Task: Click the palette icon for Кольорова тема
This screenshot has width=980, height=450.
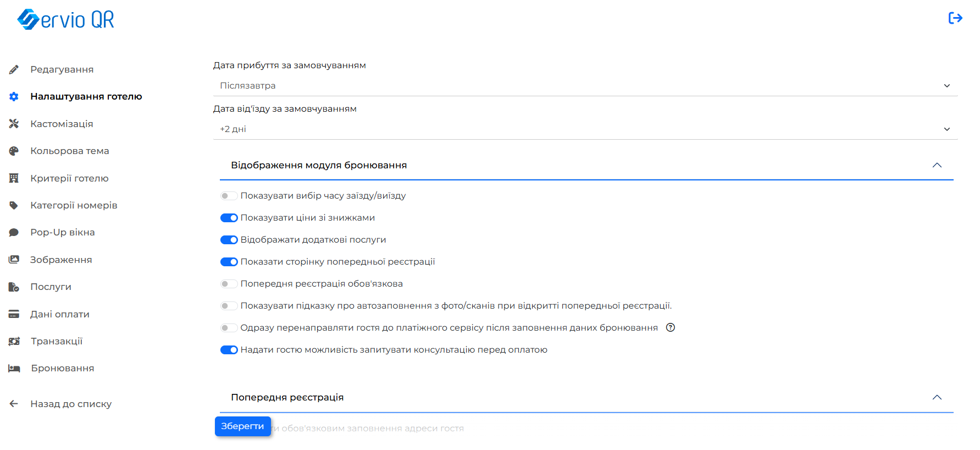Action: coord(14,151)
